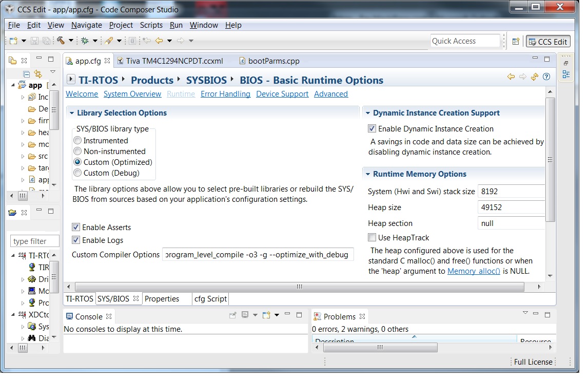Switch to cfg Script bottom tab

[x=210, y=299]
